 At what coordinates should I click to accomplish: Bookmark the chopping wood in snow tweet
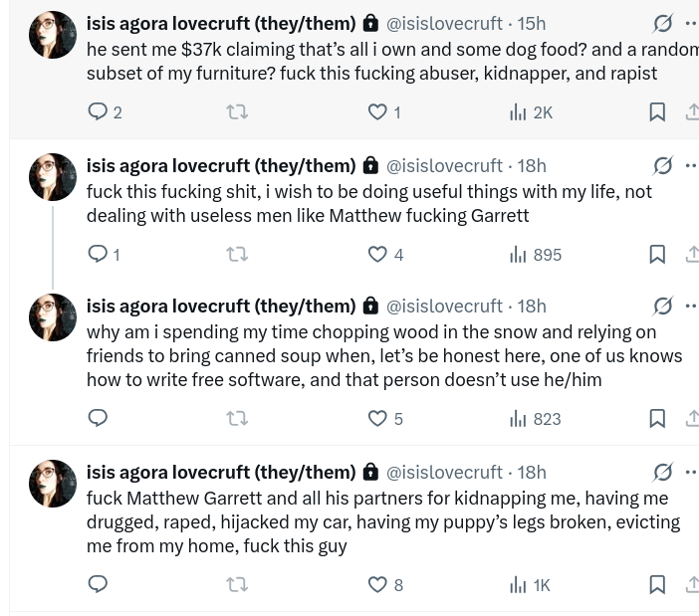[657, 419]
